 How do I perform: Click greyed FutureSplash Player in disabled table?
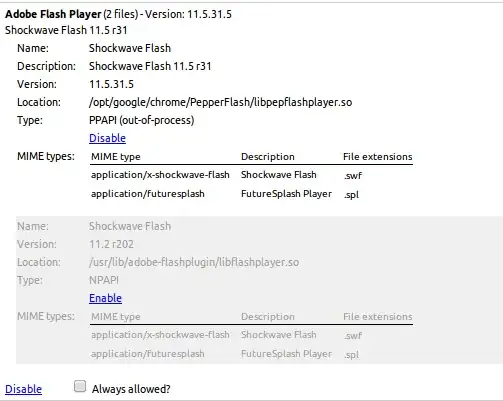point(286,354)
